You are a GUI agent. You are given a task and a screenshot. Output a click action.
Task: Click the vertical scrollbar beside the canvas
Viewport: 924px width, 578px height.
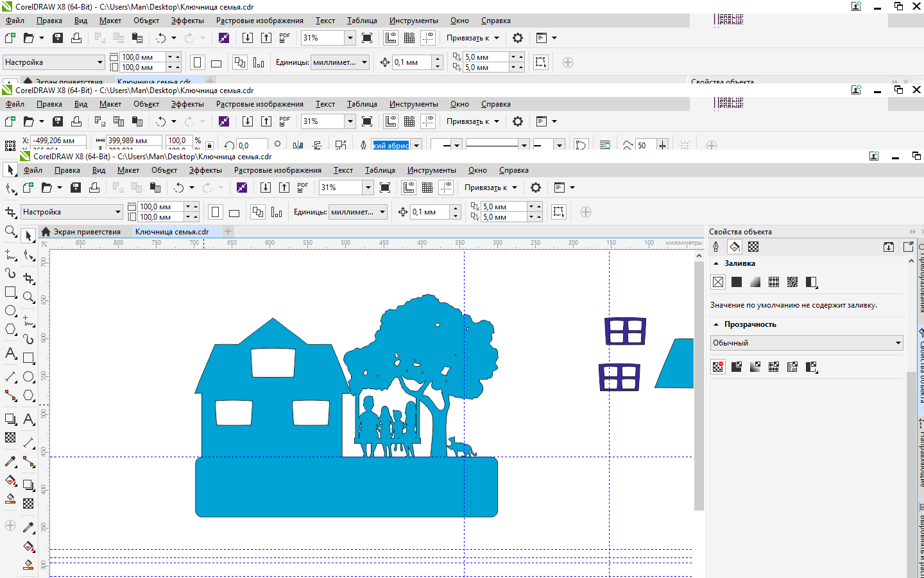(x=699, y=385)
